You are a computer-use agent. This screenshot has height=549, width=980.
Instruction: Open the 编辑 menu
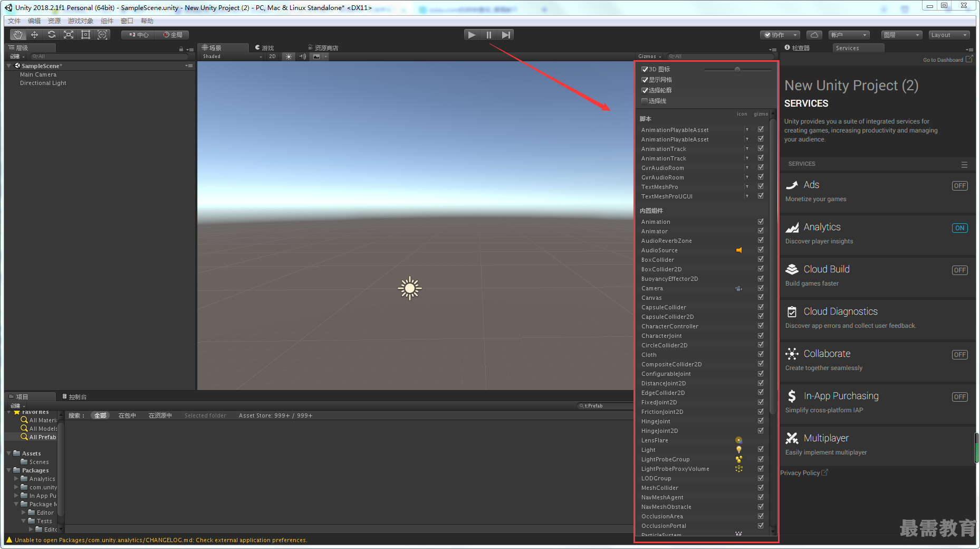(x=34, y=21)
